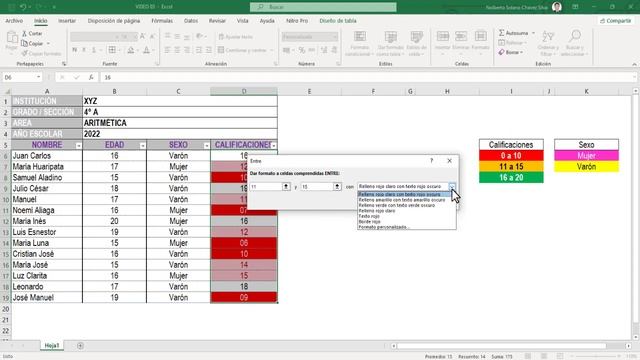The width and height of the screenshot is (640, 360).
Task: Click the Eliminar cells icon
Action: click(461, 37)
